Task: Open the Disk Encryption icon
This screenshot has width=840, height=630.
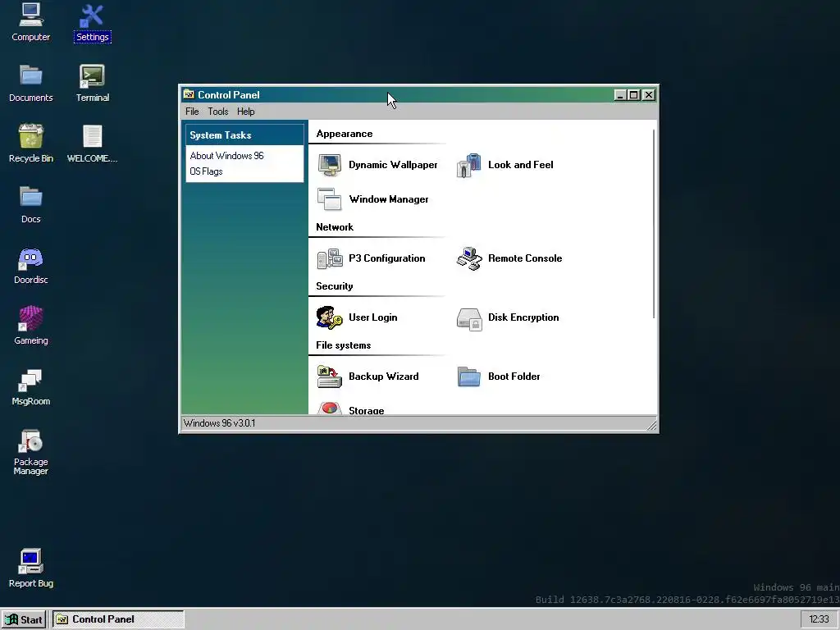Action: (x=468, y=318)
